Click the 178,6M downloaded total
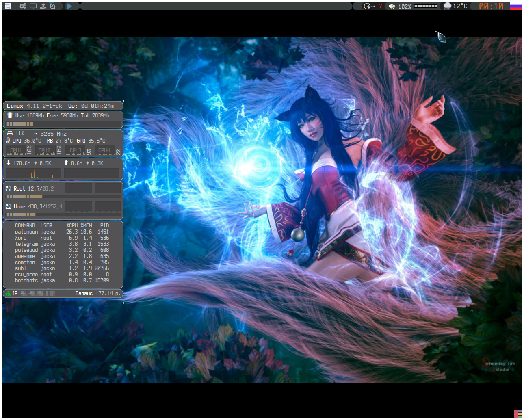 click(x=22, y=163)
